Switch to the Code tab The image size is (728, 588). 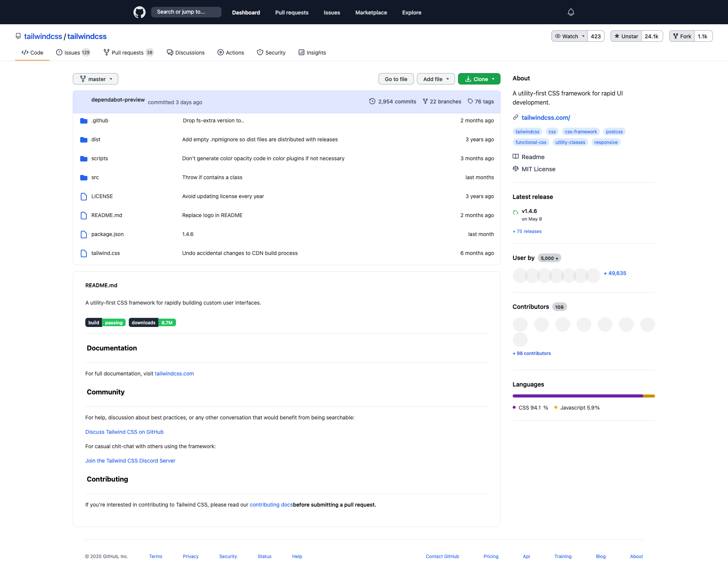(x=32, y=53)
